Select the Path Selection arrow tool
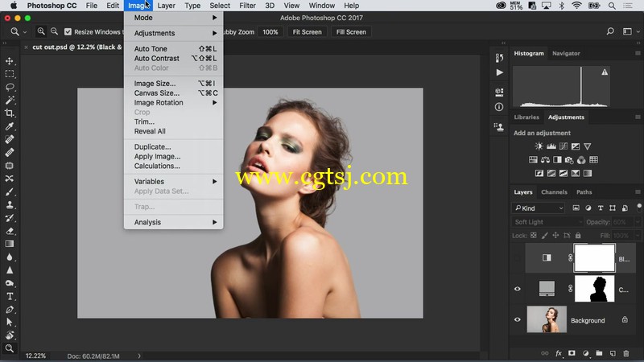Image resolution: width=644 pixels, height=362 pixels. coord(10,323)
